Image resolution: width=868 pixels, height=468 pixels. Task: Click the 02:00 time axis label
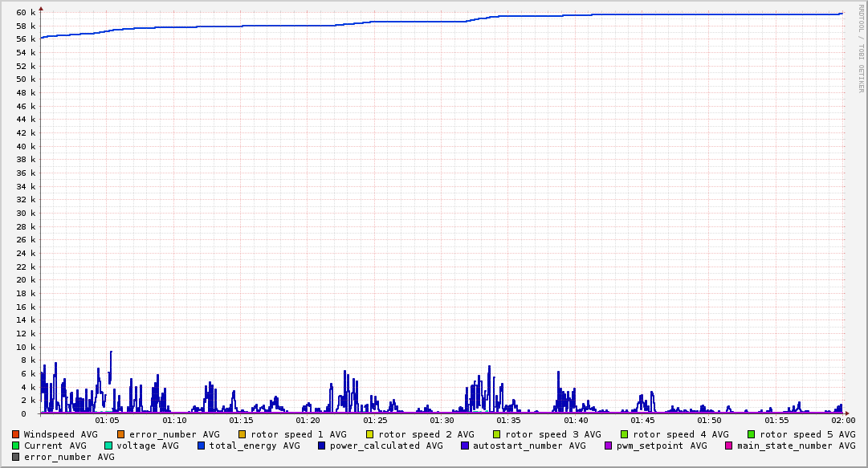(843, 420)
